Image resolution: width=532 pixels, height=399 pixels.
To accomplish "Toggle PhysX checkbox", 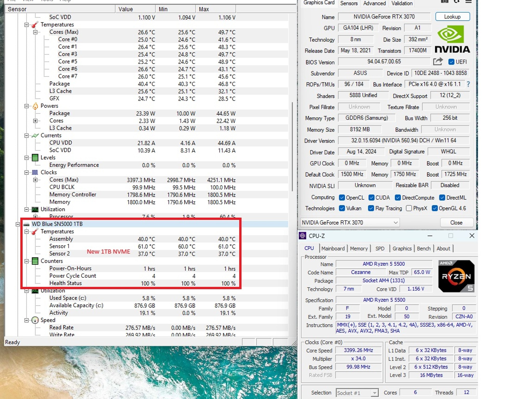I will 409,208.
